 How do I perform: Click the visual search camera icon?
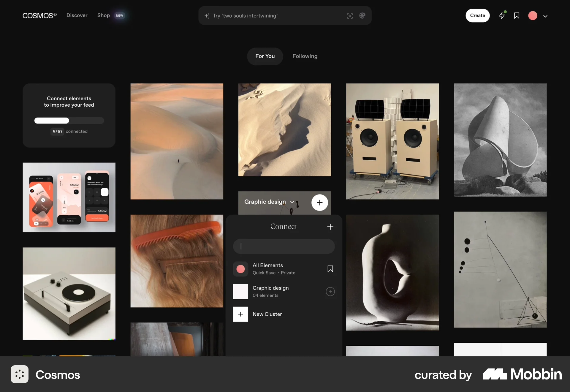(x=350, y=16)
